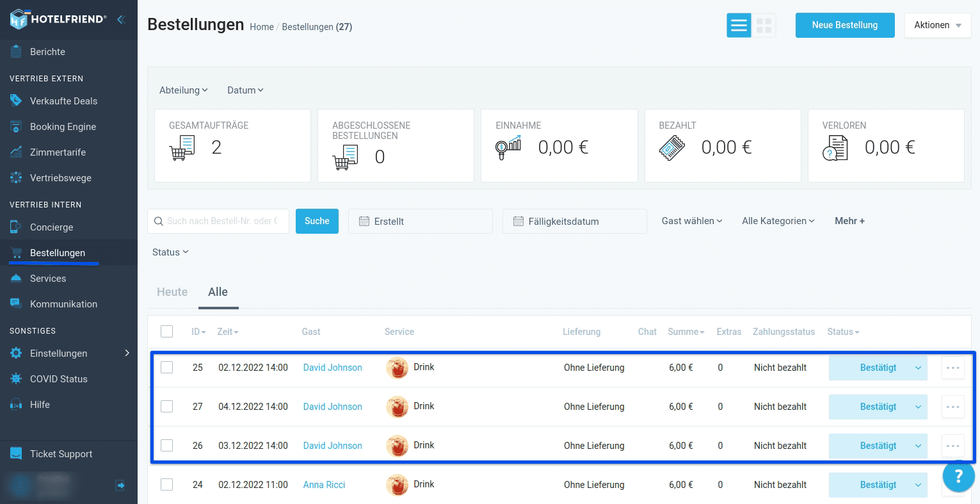The height and width of the screenshot is (504, 980).
Task: Open three-dot menu for order 25
Action: point(952,368)
